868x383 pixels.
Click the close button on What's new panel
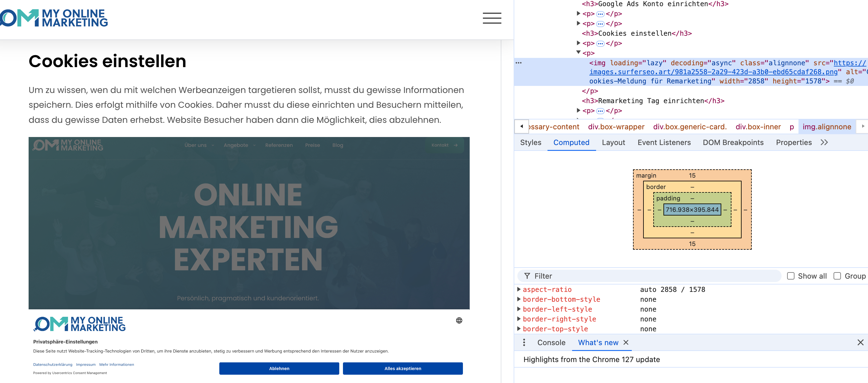[626, 343]
